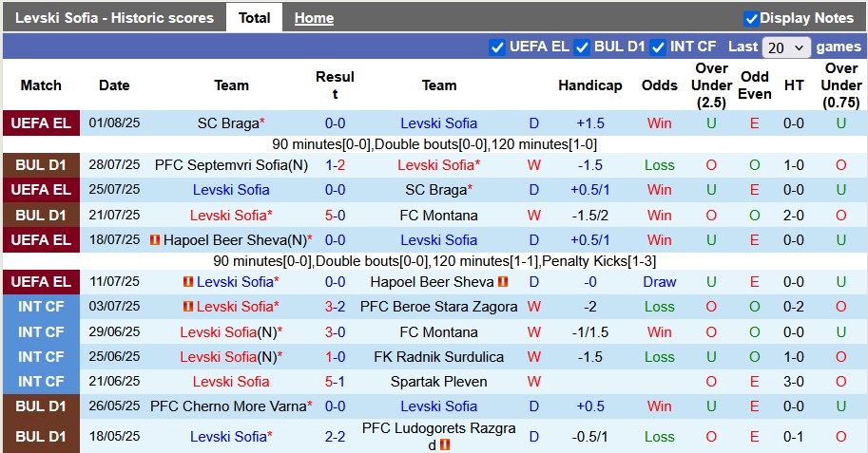The width and height of the screenshot is (868, 453).
Task: Click red card icon next to PFC Ludogorets Razgrad
Action: (444, 444)
